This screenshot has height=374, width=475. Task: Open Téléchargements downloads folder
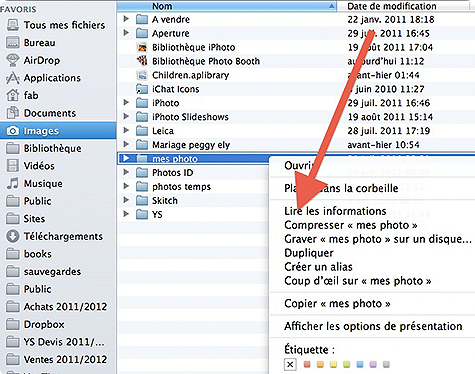click(55, 236)
